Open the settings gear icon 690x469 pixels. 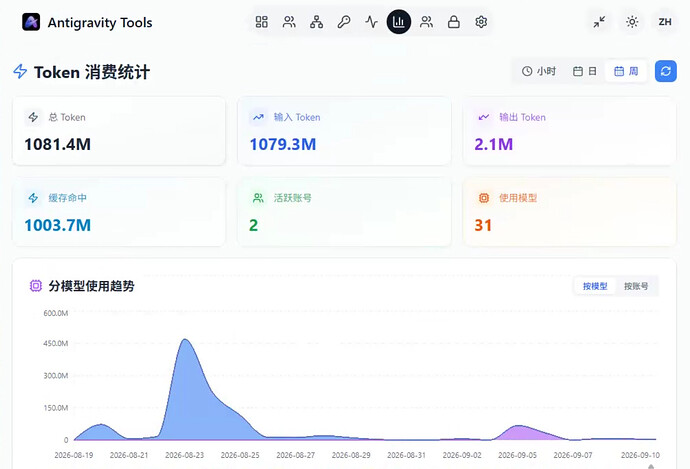[481, 22]
